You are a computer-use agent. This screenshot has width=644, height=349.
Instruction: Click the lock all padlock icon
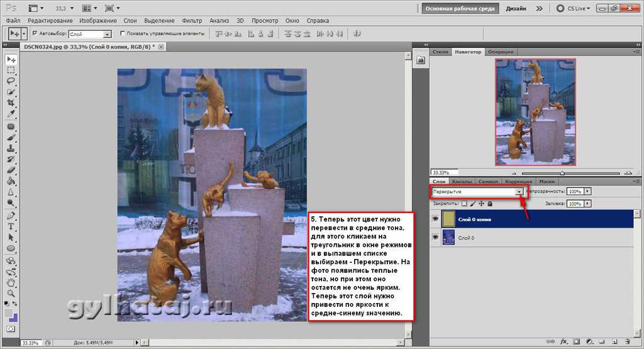(490, 204)
